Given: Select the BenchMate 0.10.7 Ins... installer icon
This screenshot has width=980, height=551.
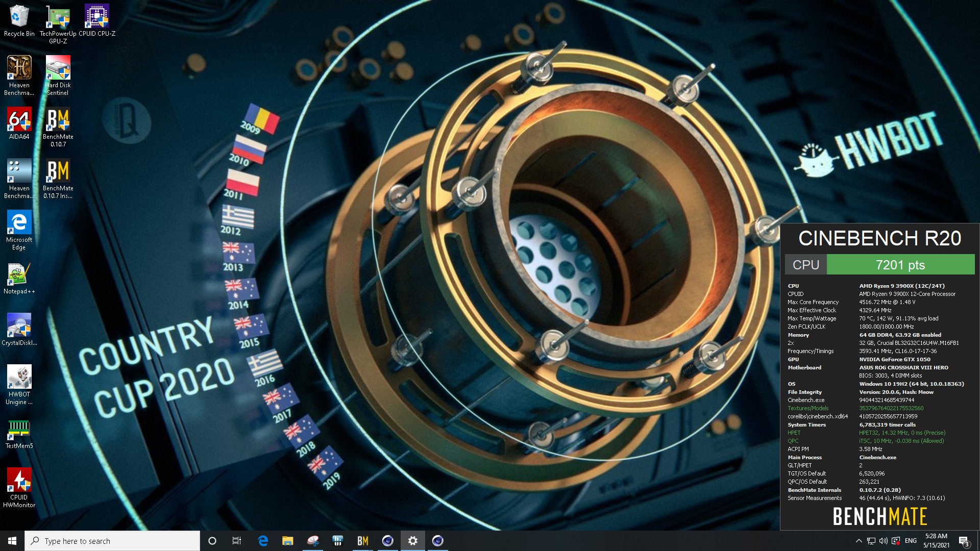Looking at the screenshot, I should click(x=58, y=179).
